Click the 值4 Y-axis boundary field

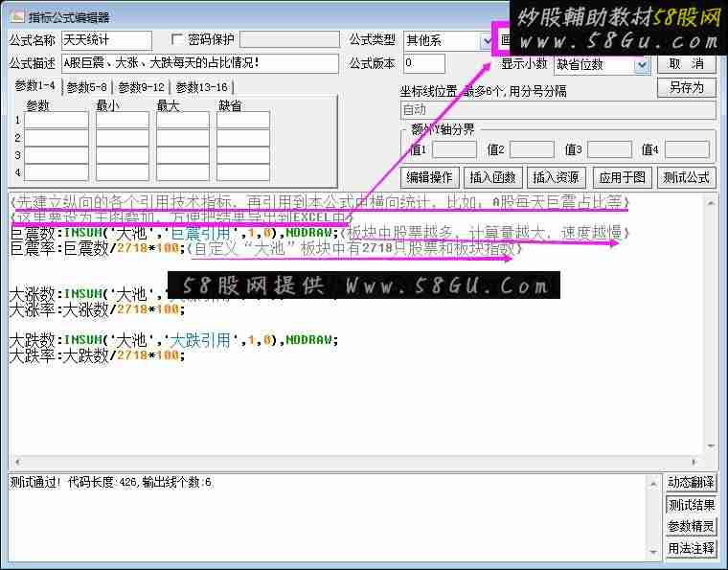pyautogui.click(x=687, y=150)
